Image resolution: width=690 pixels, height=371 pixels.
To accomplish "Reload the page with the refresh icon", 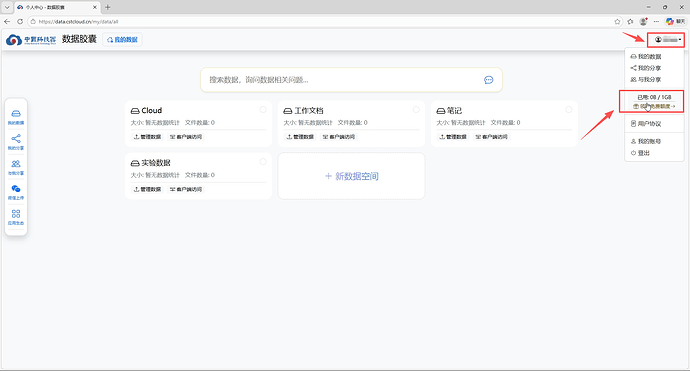I will point(20,21).
